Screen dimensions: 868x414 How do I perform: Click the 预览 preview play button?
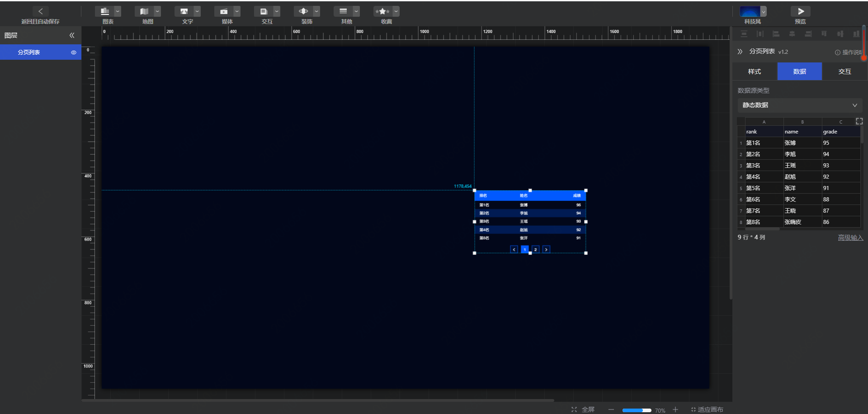click(x=801, y=11)
